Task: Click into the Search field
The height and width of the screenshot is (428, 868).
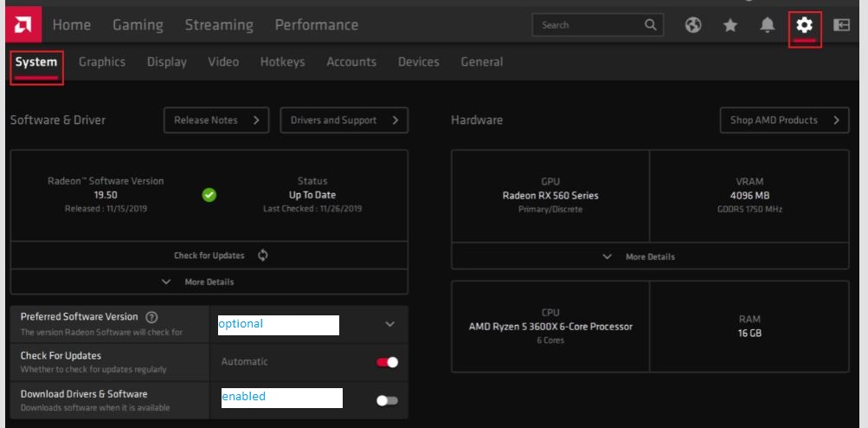Action: 598,25
